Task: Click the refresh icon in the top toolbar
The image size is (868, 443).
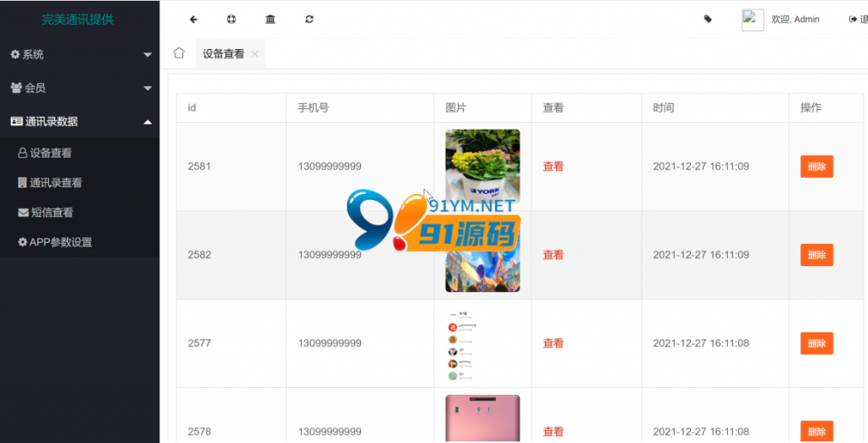Action: pyautogui.click(x=309, y=19)
